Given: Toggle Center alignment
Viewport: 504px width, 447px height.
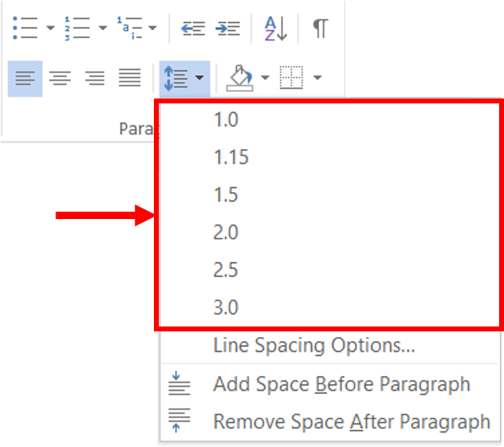Looking at the screenshot, I should [59, 78].
